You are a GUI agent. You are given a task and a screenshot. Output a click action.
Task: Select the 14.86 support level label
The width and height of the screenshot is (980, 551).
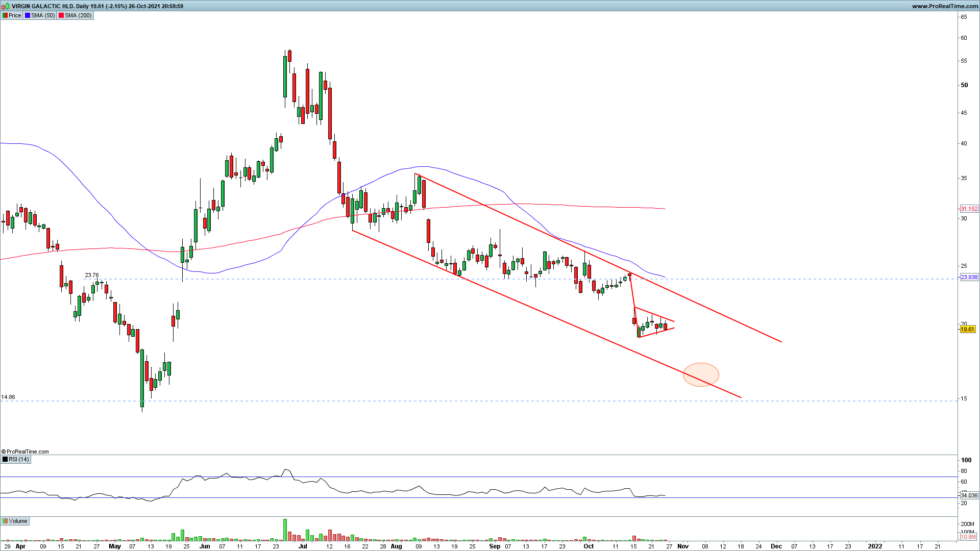(8, 397)
